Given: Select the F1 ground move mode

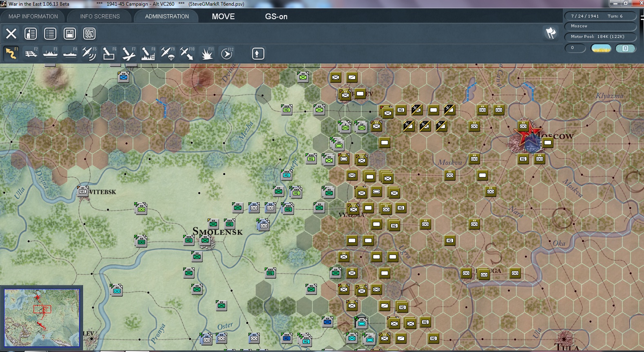Looking at the screenshot, I should [x=11, y=53].
